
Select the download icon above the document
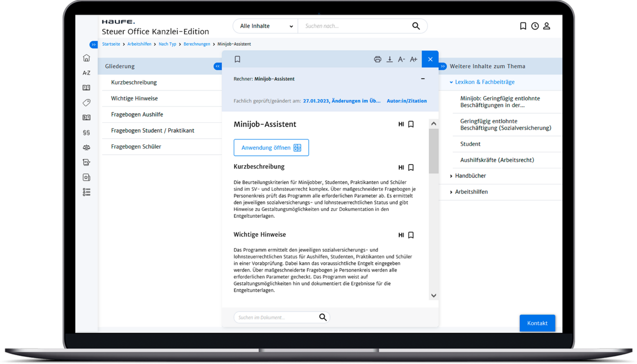[x=389, y=59]
